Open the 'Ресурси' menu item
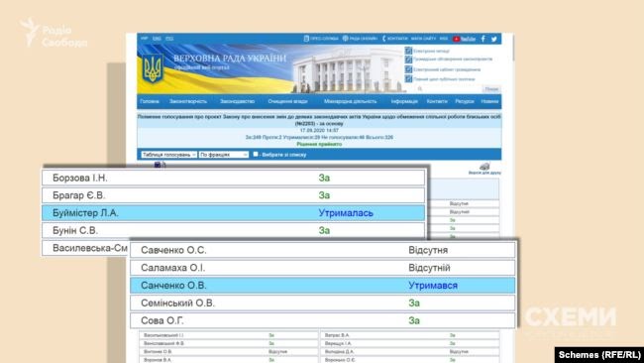The image size is (644, 363). tap(465, 101)
